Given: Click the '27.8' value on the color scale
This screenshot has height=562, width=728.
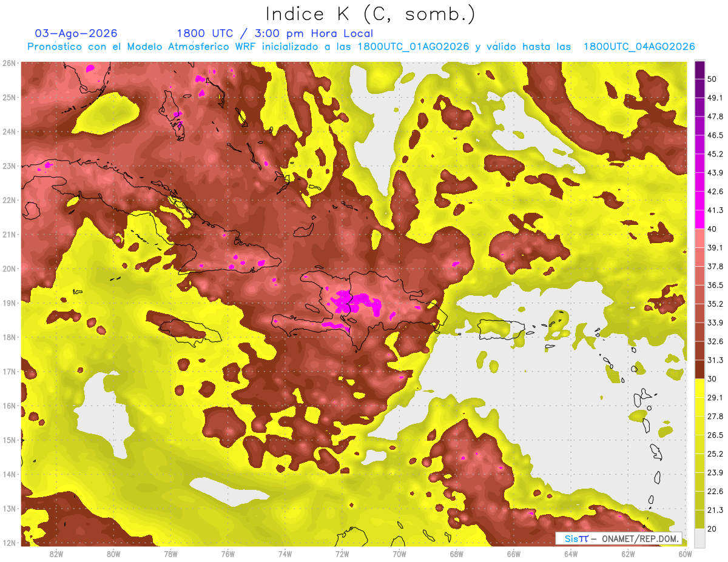Looking at the screenshot, I should pos(715,416).
